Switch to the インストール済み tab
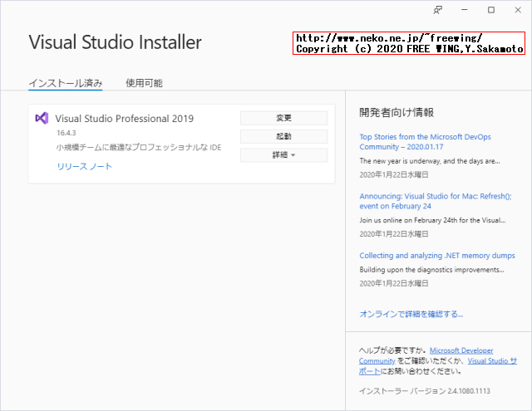Viewport: 532px width, 411px height. coord(66,83)
